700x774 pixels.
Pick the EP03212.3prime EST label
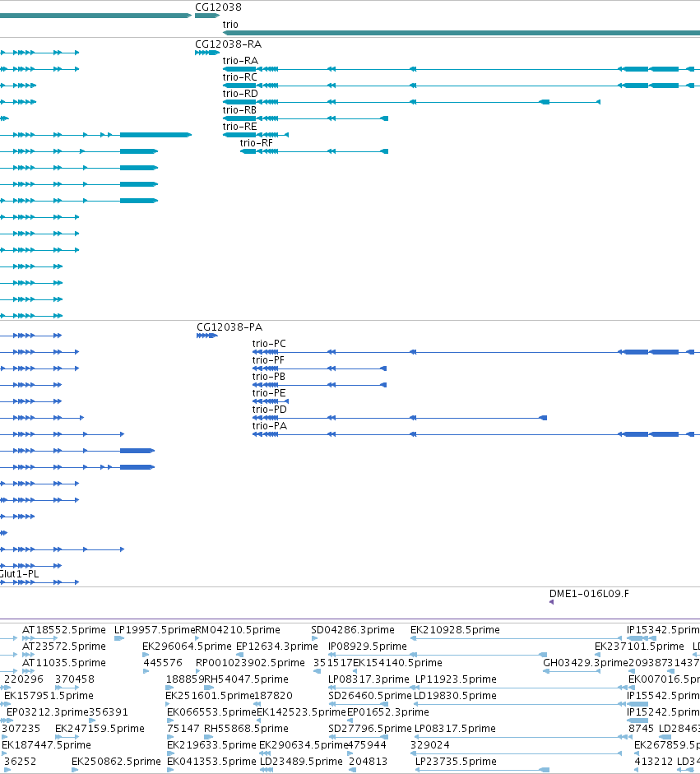pos(48,711)
